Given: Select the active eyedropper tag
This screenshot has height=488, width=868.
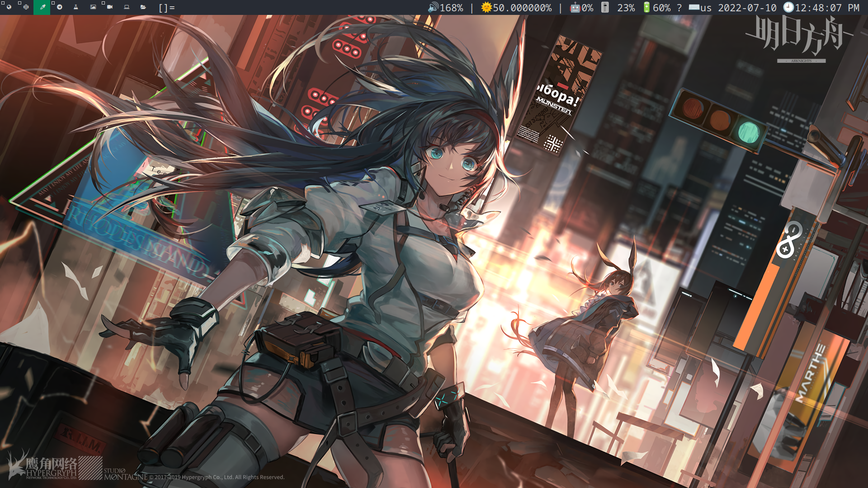Looking at the screenshot, I should pos(42,7).
